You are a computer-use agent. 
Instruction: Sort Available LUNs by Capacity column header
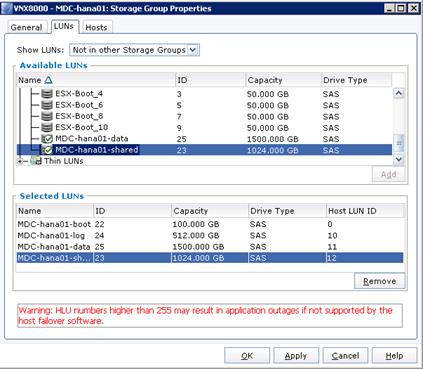(x=283, y=80)
